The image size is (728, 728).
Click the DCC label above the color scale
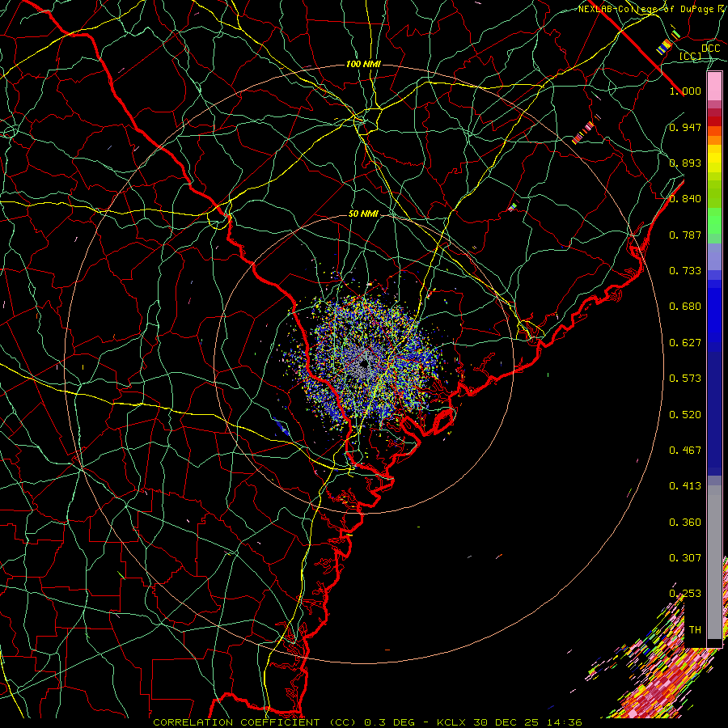click(711, 49)
